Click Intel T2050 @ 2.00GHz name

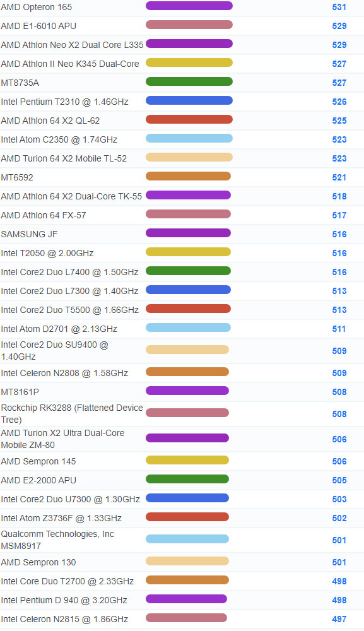pos(47,253)
